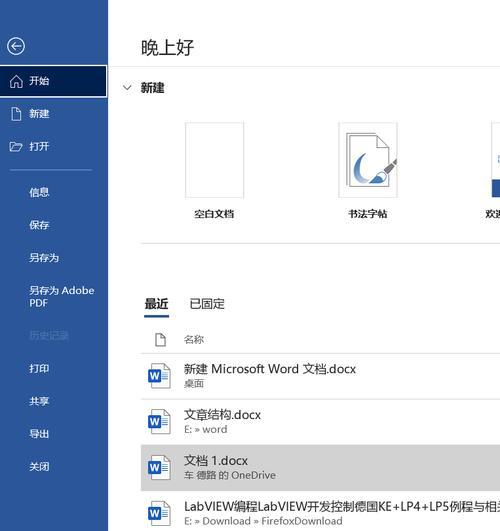This screenshot has height=531, width=500.
Task: Select 打开 in the sidebar
Action: (53, 147)
